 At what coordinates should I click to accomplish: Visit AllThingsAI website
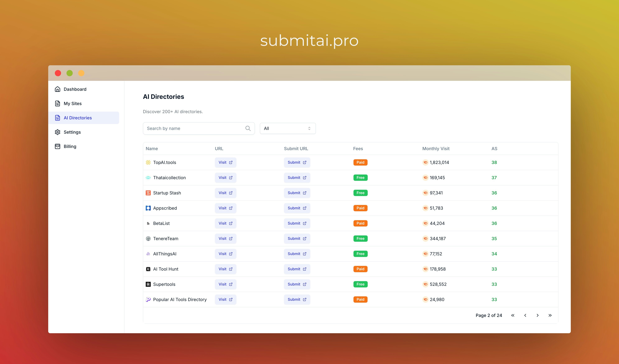(x=226, y=254)
